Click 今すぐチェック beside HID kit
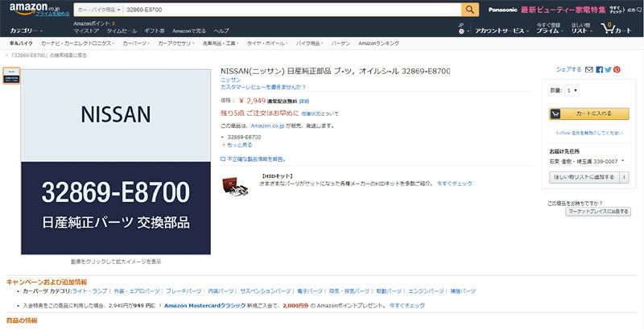 click(x=454, y=184)
